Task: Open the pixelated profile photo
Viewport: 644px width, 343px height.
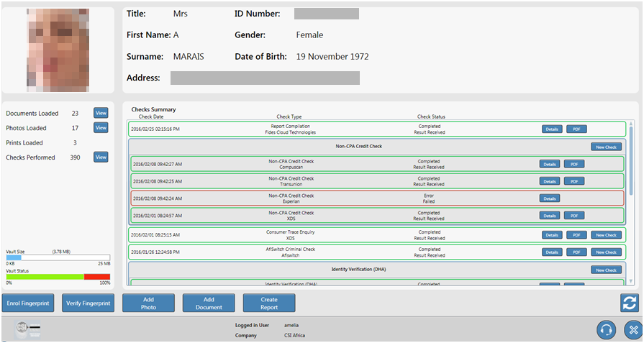Action: (x=58, y=50)
